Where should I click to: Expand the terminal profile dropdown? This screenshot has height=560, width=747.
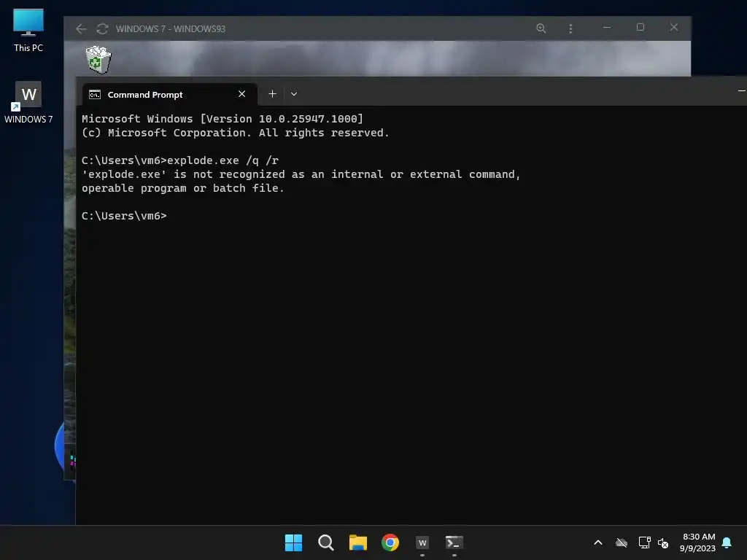point(294,94)
